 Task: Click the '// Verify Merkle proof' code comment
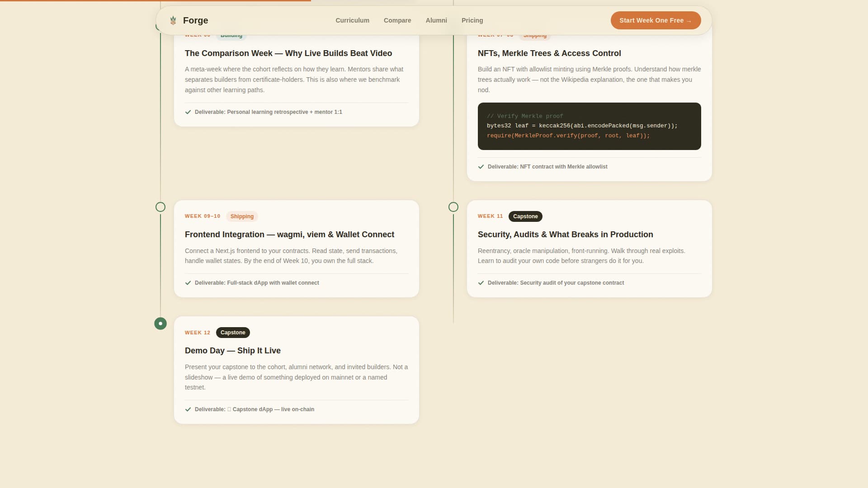525,116
